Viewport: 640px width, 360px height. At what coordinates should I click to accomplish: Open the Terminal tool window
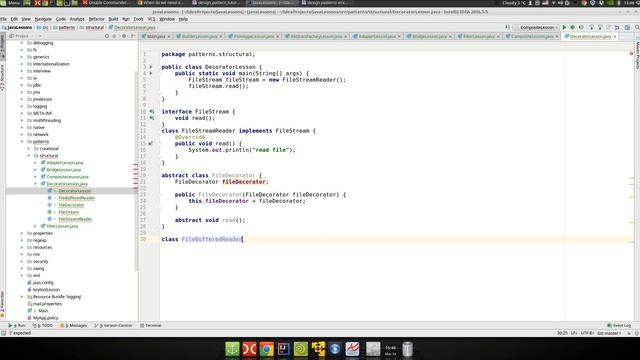(151, 325)
